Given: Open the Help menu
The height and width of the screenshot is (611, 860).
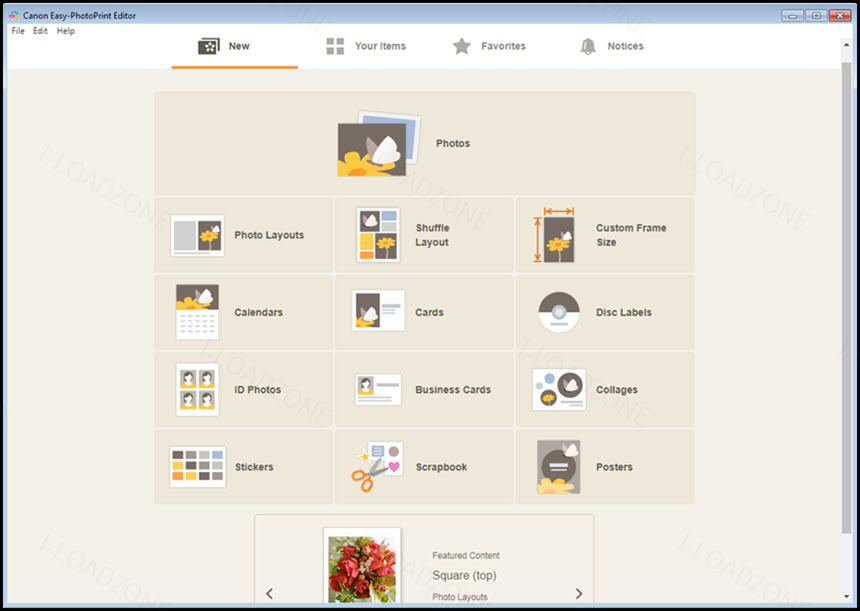Looking at the screenshot, I should point(66,31).
